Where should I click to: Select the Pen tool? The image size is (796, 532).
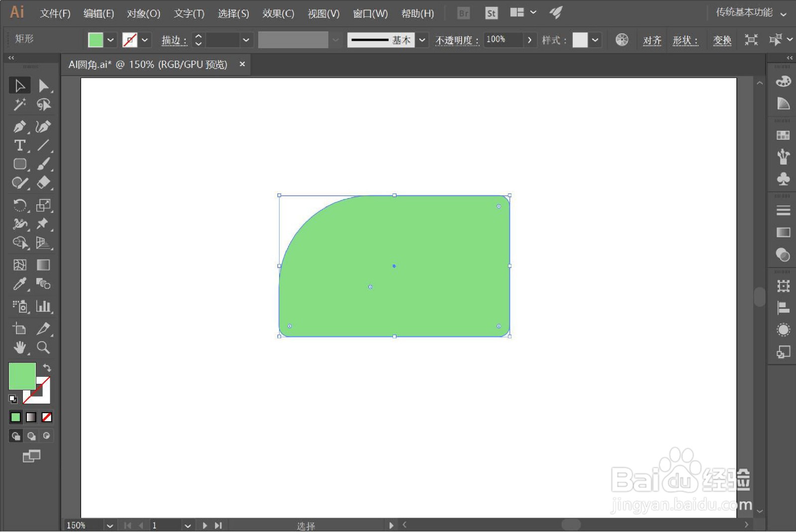20,126
